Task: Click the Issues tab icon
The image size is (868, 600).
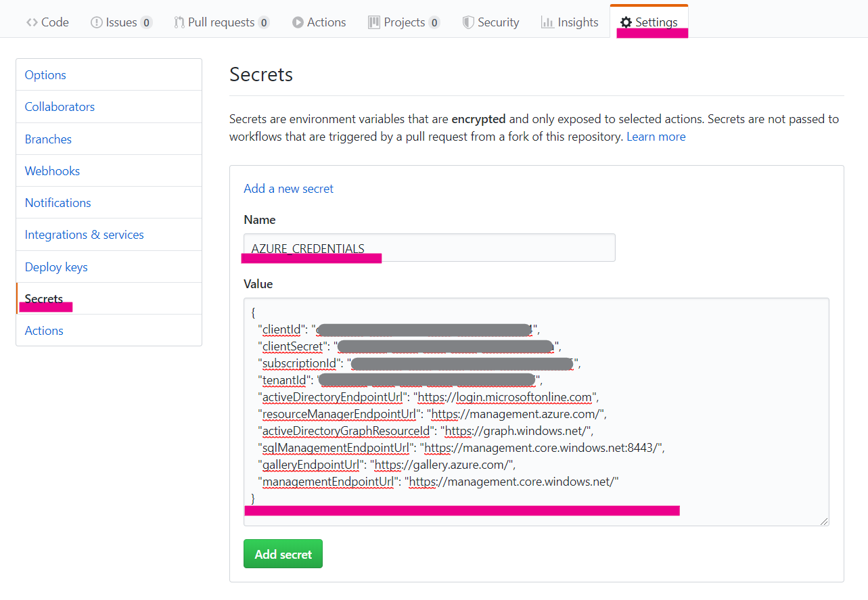Action: pyautogui.click(x=97, y=22)
